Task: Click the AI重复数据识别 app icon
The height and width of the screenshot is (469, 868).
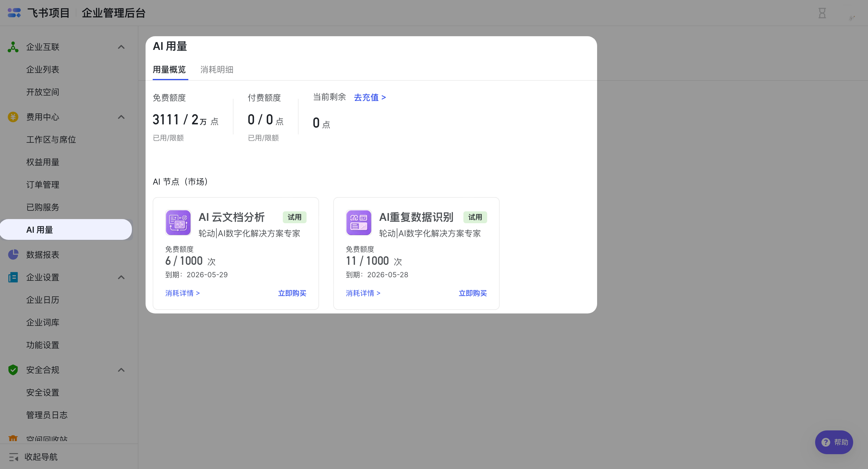Action: pyautogui.click(x=359, y=223)
